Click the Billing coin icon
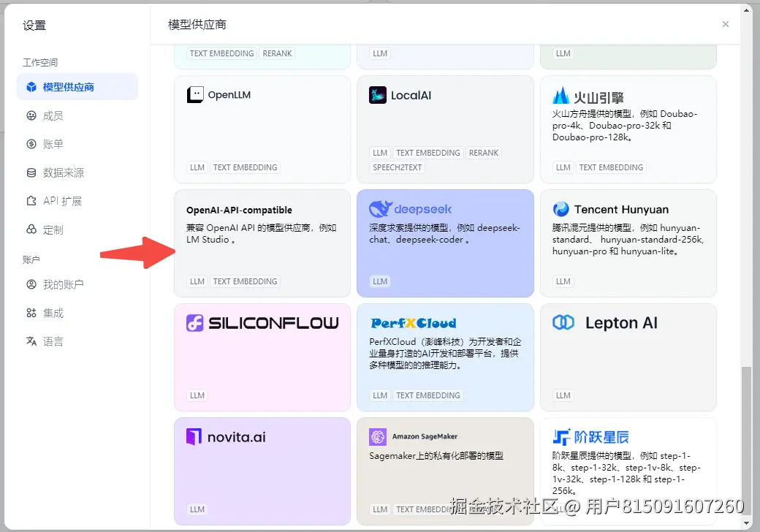This screenshot has height=532, width=760. click(x=31, y=144)
